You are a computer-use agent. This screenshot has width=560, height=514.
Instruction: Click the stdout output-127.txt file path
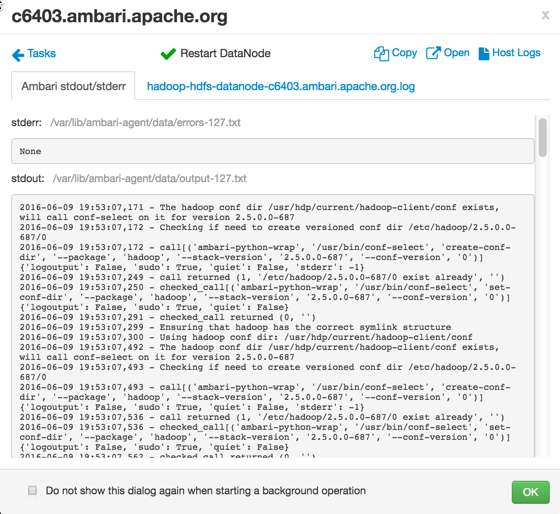tap(149, 178)
